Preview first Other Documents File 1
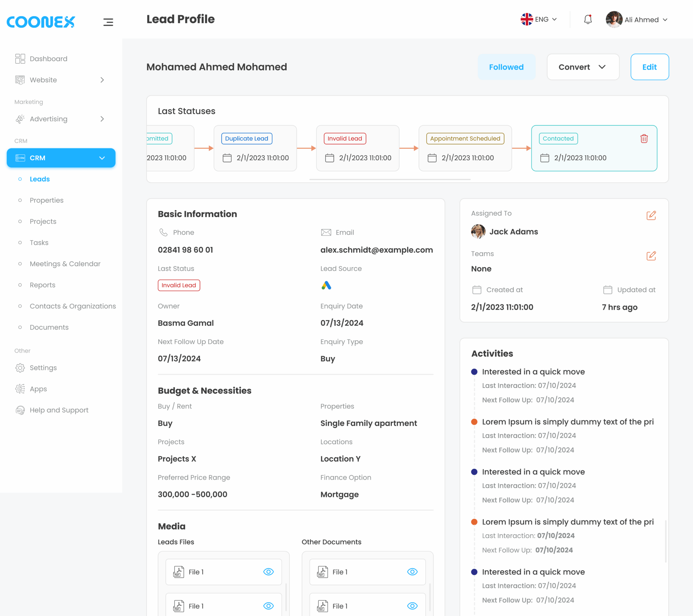This screenshot has width=693, height=616. (412, 572)
